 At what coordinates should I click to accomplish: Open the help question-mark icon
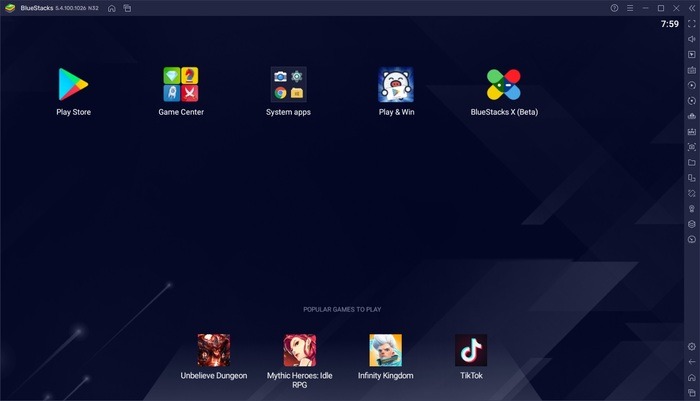click(614, 8)
